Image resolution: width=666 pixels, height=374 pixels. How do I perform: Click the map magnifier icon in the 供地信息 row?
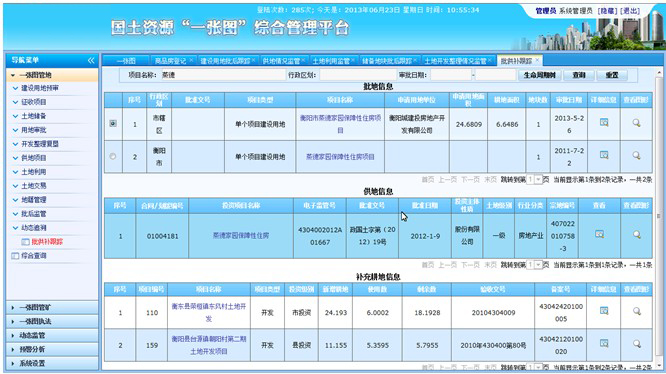click(x=636, y=234)
